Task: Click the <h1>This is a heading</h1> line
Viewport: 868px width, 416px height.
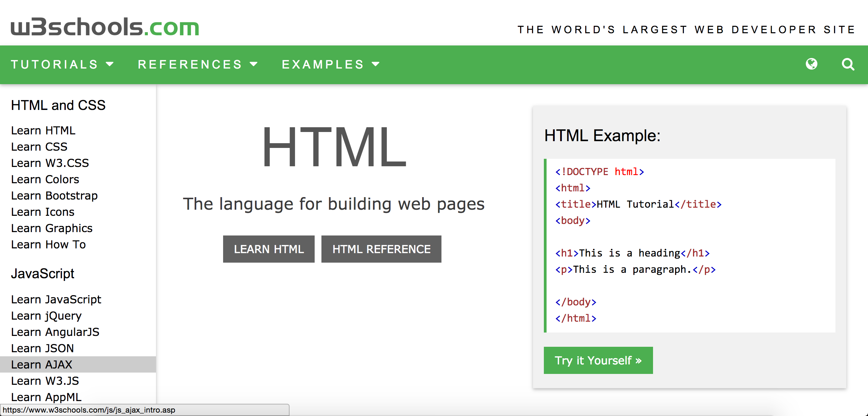Action: [x=633, y=253]
